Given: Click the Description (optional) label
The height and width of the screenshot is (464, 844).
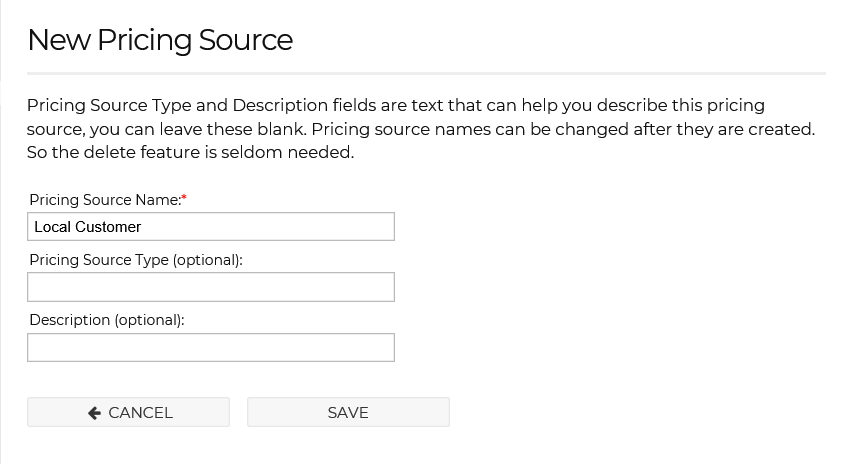Looking at the screenshot, I should pyautogui.click(x=107, y=320).
